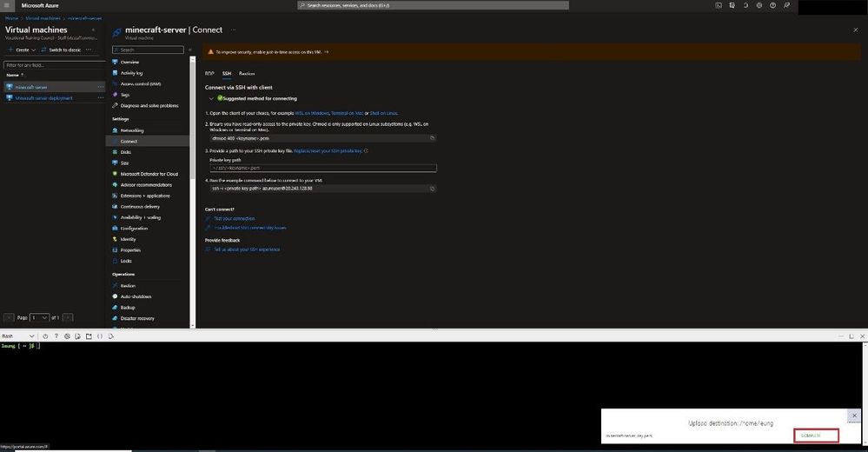Click Filter for any field box
The image size is (868, 452).
pyautogui.click(x=54, y=65)
